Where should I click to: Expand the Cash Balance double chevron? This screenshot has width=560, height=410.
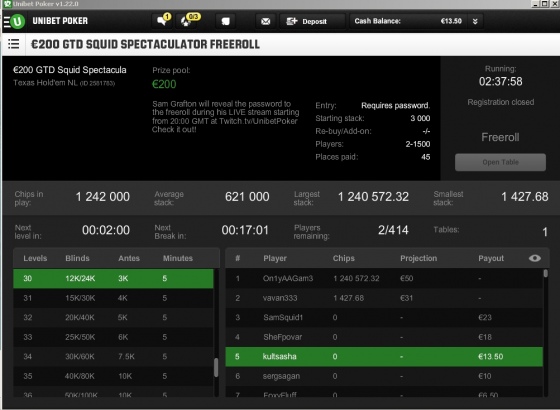point(475,21)
